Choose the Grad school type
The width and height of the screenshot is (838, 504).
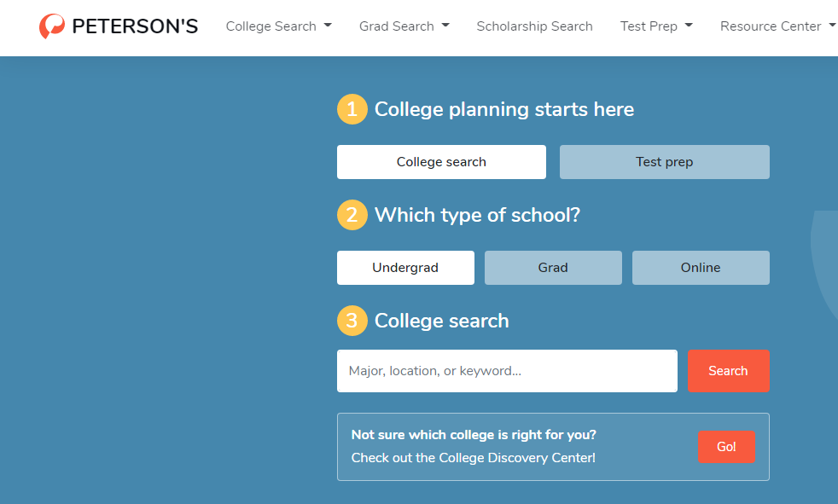553,268
